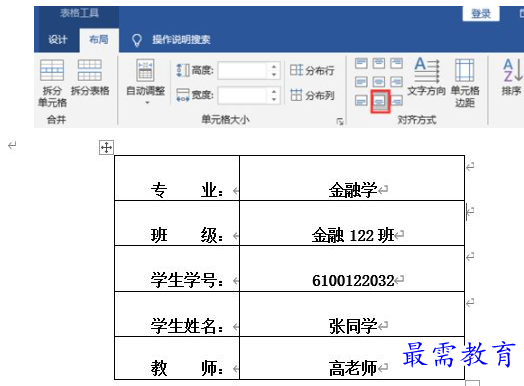This screenshot has width=524, height=386.
Task: Open the Cell Size (单元格大小) dialog launcher
Action: click(x=340, y=121)
